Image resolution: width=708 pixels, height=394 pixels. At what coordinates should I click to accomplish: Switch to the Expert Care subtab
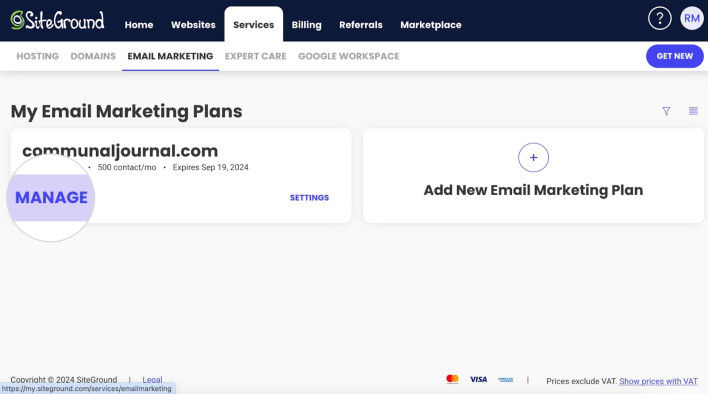tap(256, 56)
